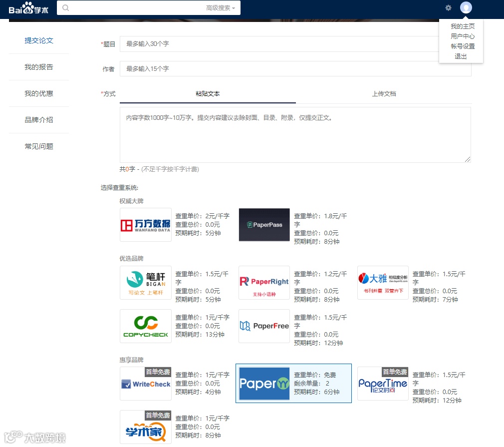
Task: Click the 权威大牌 section heading
Action: [131, 201]
